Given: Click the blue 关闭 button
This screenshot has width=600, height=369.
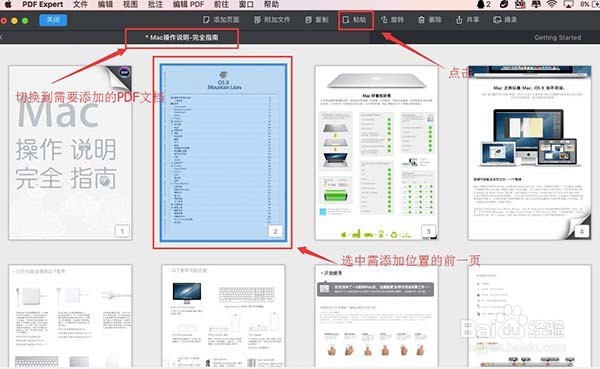Looking at the screenshot, I should (x=53, y=20).
